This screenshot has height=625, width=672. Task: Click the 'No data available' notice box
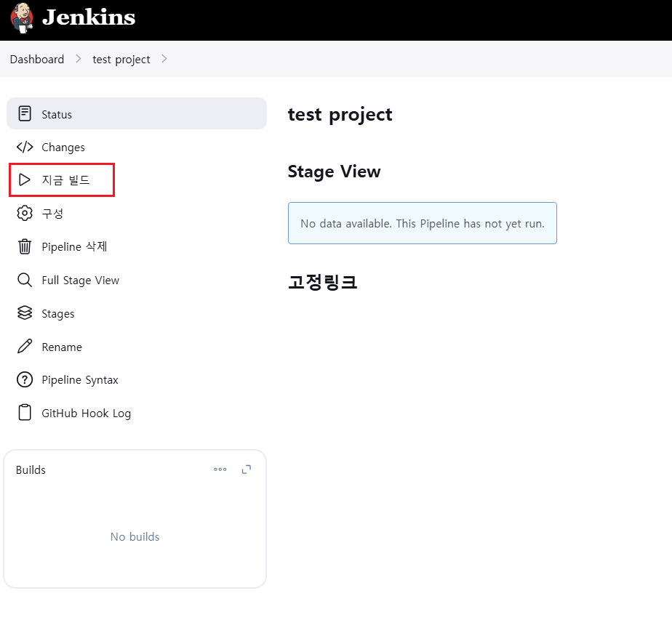[423, 223]
